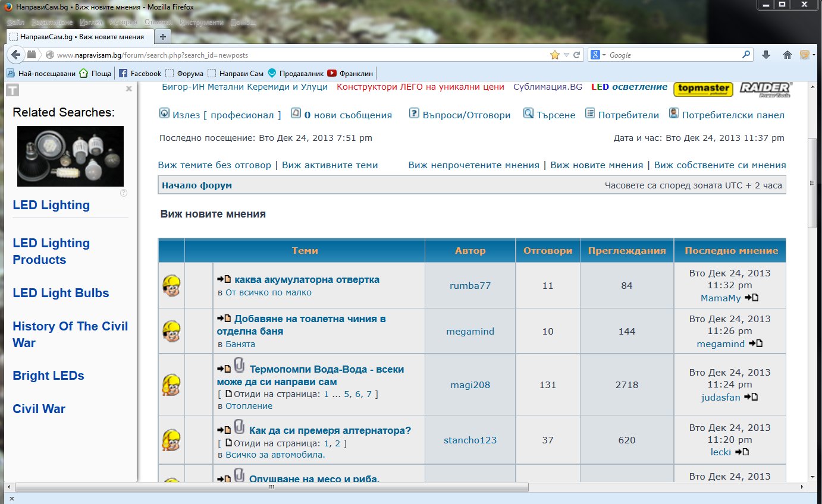The height and width of the screenshot is (504, 822).
Task: Go to the browser home page icon
Action: click(x=787, y=55)
